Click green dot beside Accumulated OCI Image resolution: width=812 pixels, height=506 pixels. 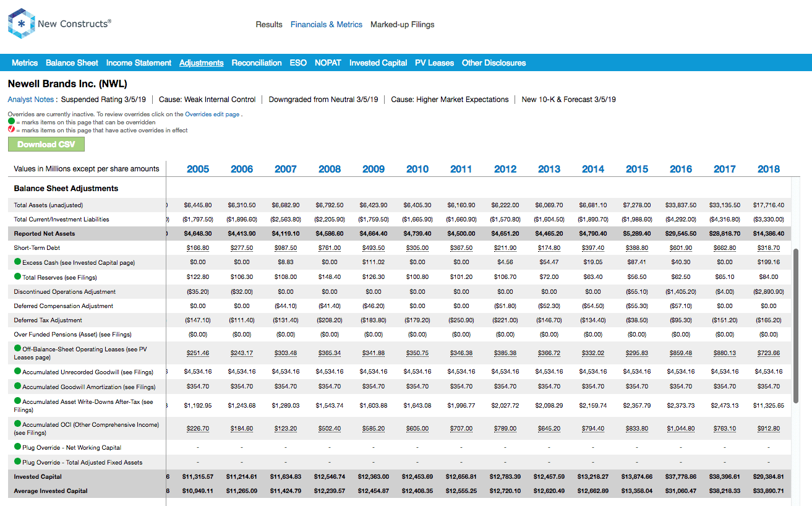click(x=18, y=425)
